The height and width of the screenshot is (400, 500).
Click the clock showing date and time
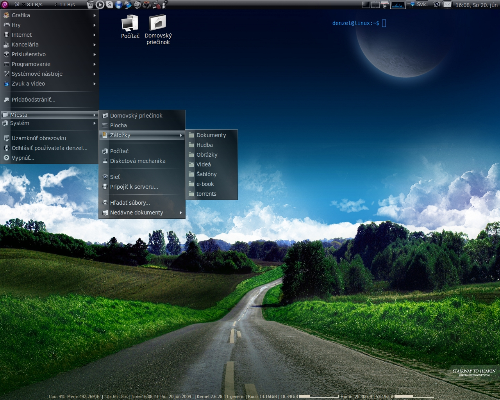477,5
